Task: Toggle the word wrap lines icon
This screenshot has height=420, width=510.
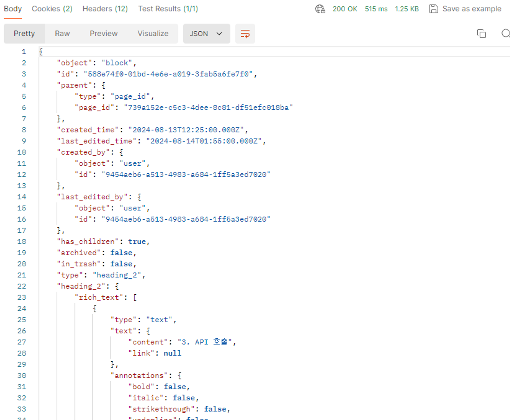Action: [x=245, y=34]
